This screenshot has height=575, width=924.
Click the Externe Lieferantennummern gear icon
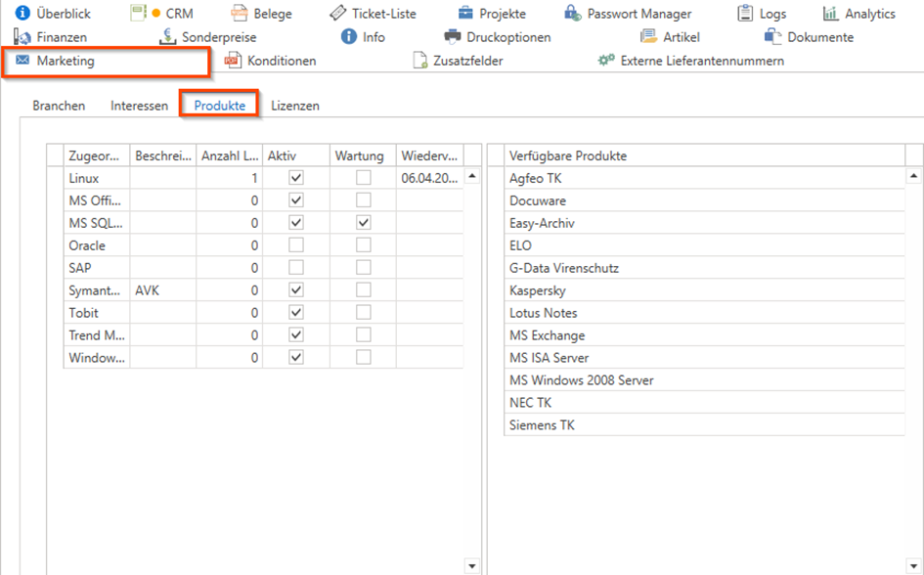pos(606,61)
